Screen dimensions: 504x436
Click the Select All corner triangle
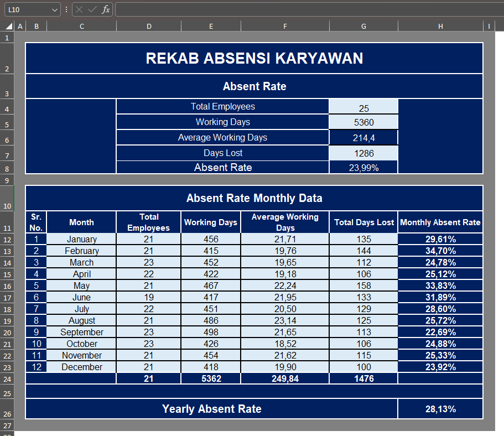click(9, 26)
